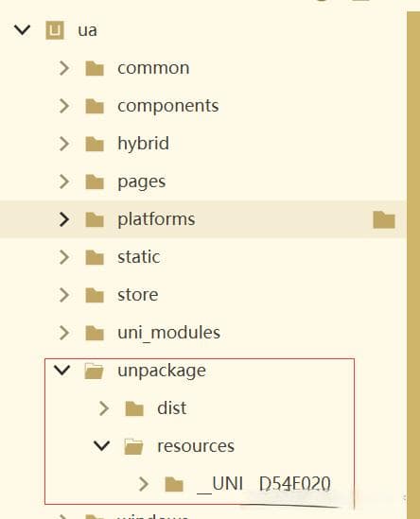Image resolution: width=420 pixels, height=519 pixels.
Task: Select the static folder label
Action: [x=139, y=257]
